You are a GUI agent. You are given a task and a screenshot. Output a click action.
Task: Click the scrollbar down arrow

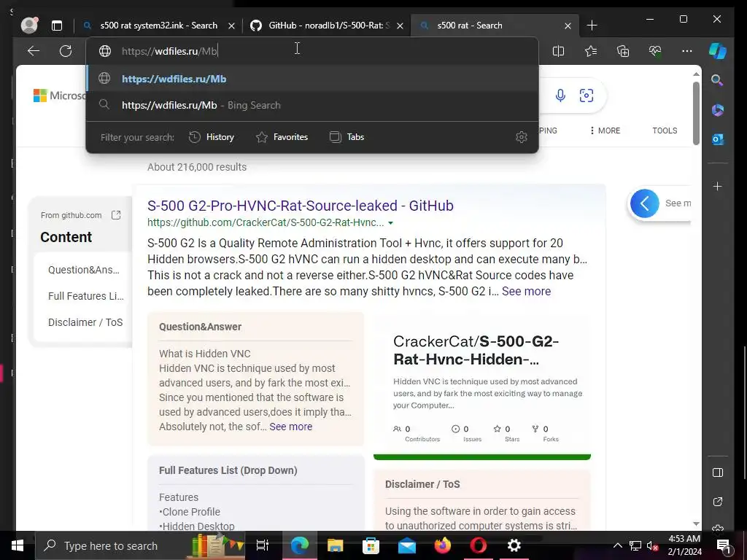pyautogui.click(x=696, y=524)
